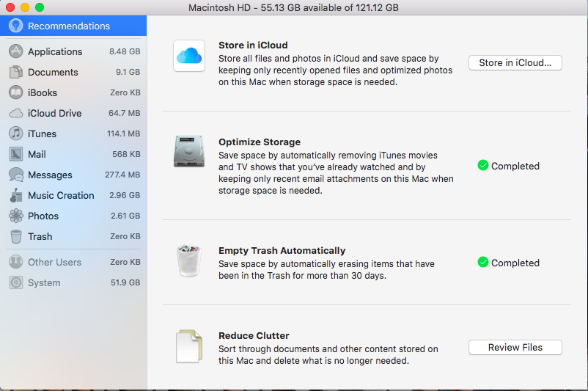Click green checkmark beside Empty Trash Completed
This screenshot has width=588, height=391.
click(x=483, y=263)
